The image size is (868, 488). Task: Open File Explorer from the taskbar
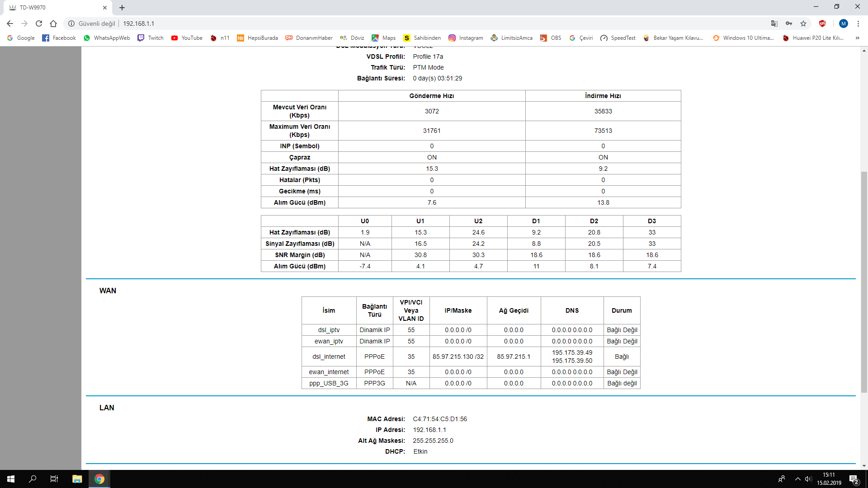coord(77,479)
